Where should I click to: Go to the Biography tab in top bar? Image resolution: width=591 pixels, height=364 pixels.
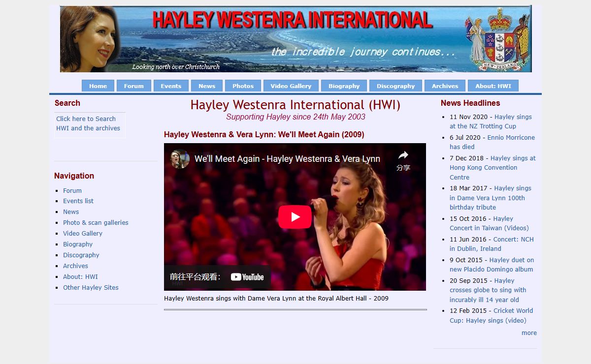click(344, 86)
